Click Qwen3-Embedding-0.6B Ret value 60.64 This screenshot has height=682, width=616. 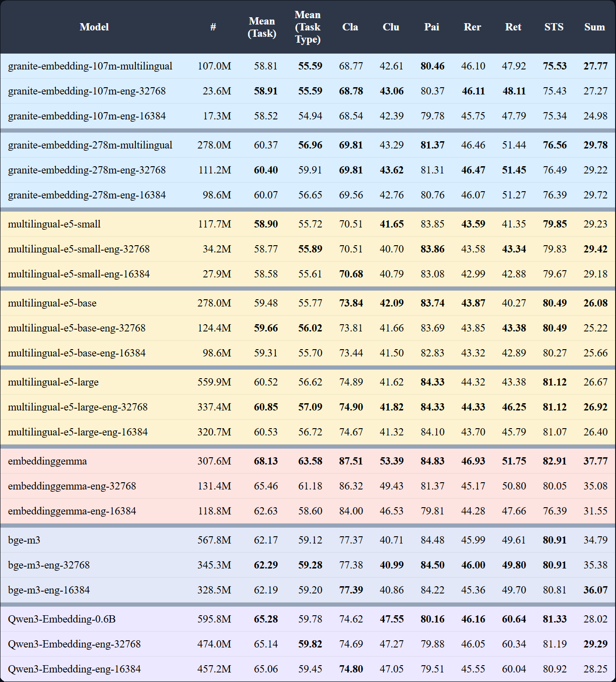pos(514,619)
